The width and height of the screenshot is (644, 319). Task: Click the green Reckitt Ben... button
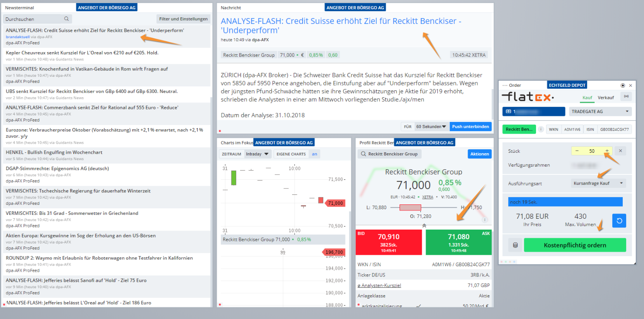click(519, 129)
